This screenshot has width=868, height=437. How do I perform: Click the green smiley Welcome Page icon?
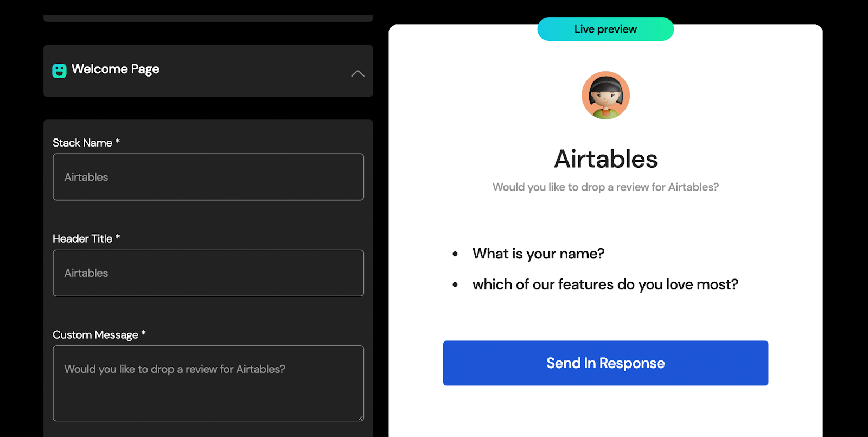click(59, 71)
